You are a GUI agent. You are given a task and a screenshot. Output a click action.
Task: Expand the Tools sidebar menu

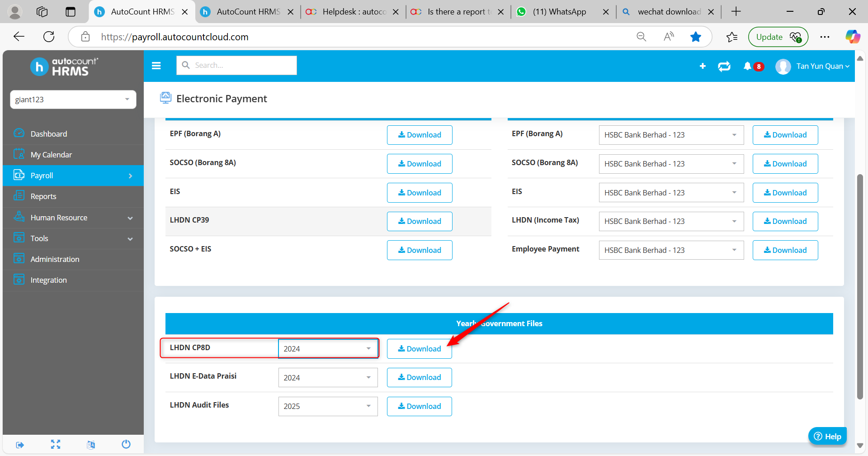point(73,238)
